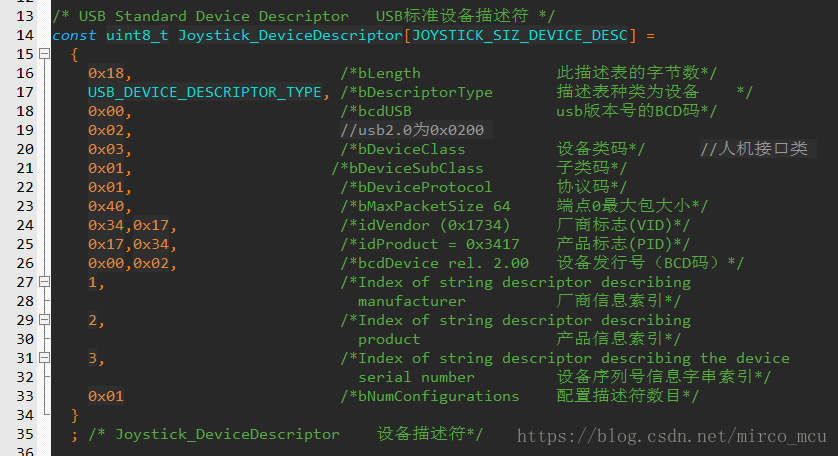Image resolution: width=838 pixels, height=456 pixels.
Task: Click the const keyword on line 14
Action: tap(75, 36)
